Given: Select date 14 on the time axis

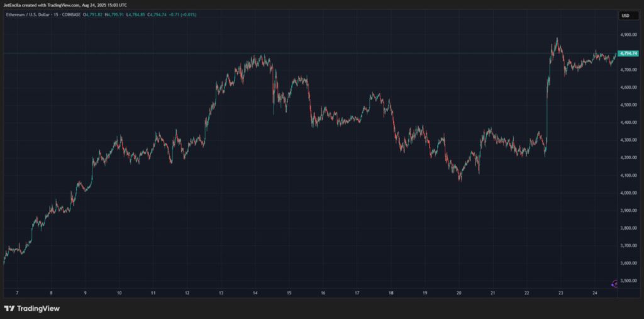Looking at the screenshot, I should (255, 293).
